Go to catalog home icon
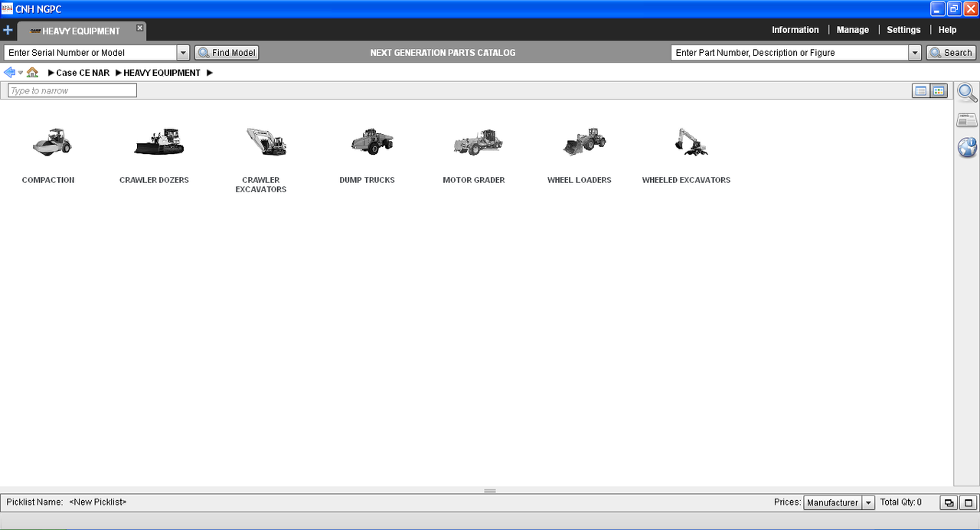 pyautogui.click(x=32, y=73)
